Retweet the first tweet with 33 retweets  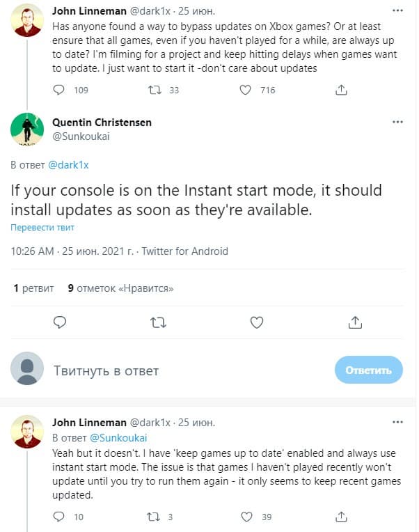[x=156, y=90]
